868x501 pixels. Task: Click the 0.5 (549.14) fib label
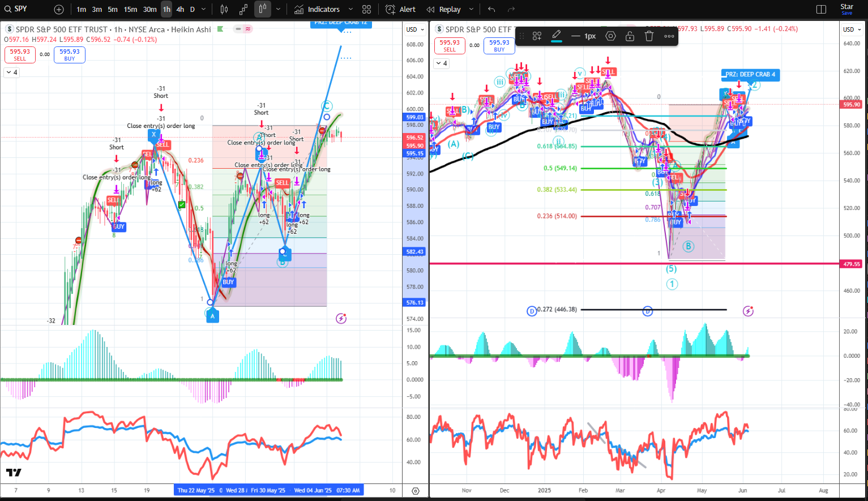[x=561, y=168]
